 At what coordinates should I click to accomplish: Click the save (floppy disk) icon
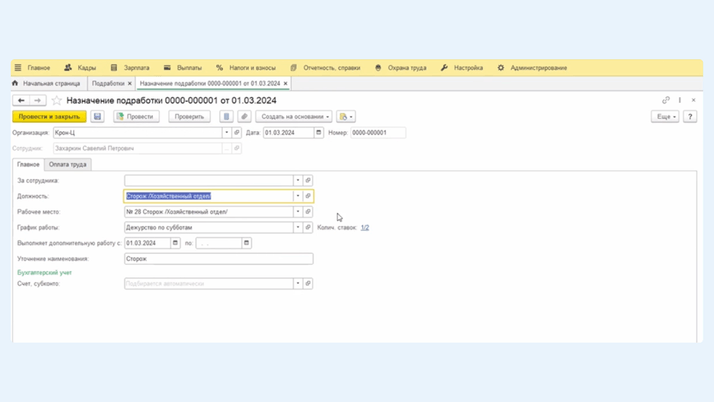pos(97,117)
